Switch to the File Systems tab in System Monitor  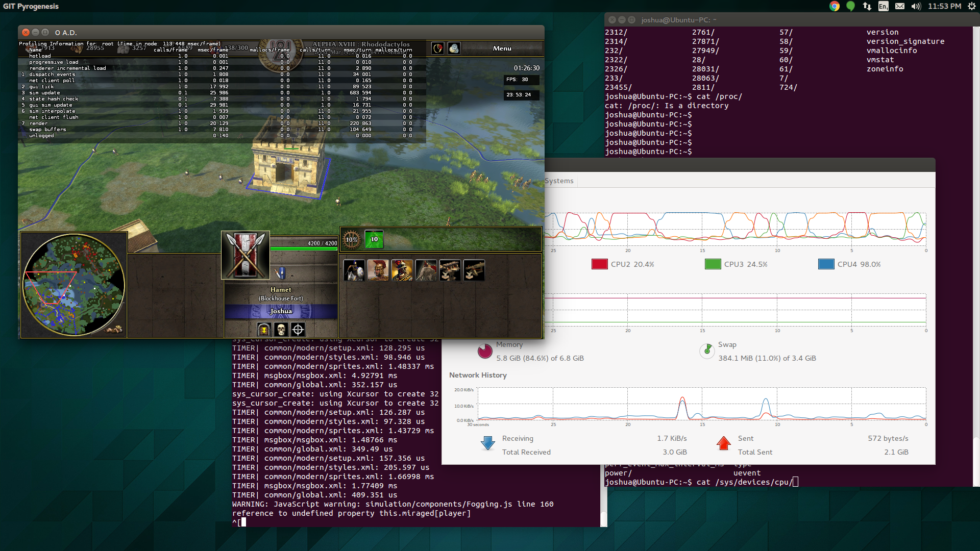point(559,181)
